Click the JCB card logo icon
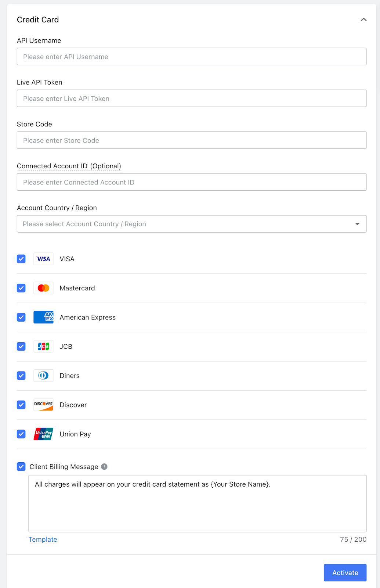This screenshot has height=588, width=380. pyautogui.click(x=43, y=347)
